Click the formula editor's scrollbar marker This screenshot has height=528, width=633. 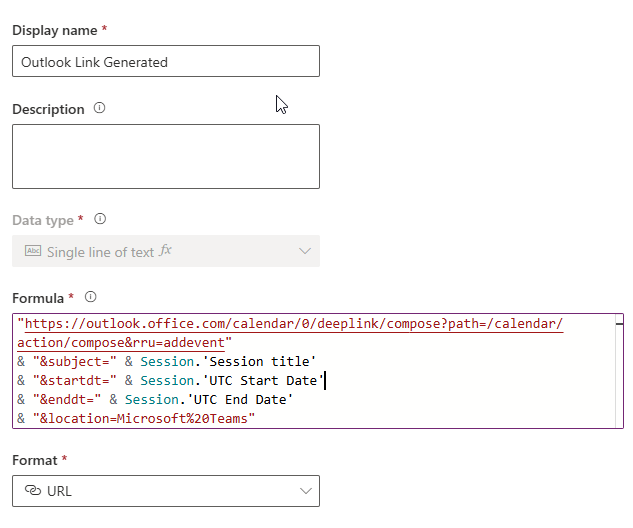click(619, 323)
